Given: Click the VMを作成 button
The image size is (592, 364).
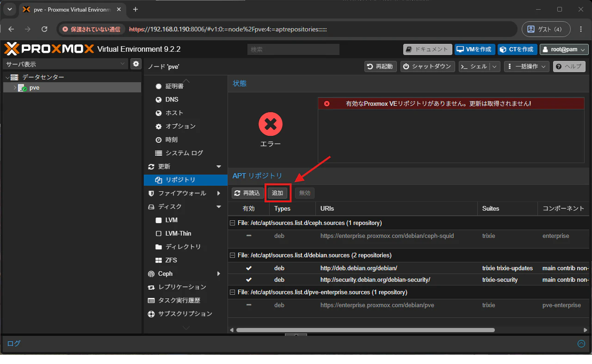Looking at the screenshot, I should point(475,49).
